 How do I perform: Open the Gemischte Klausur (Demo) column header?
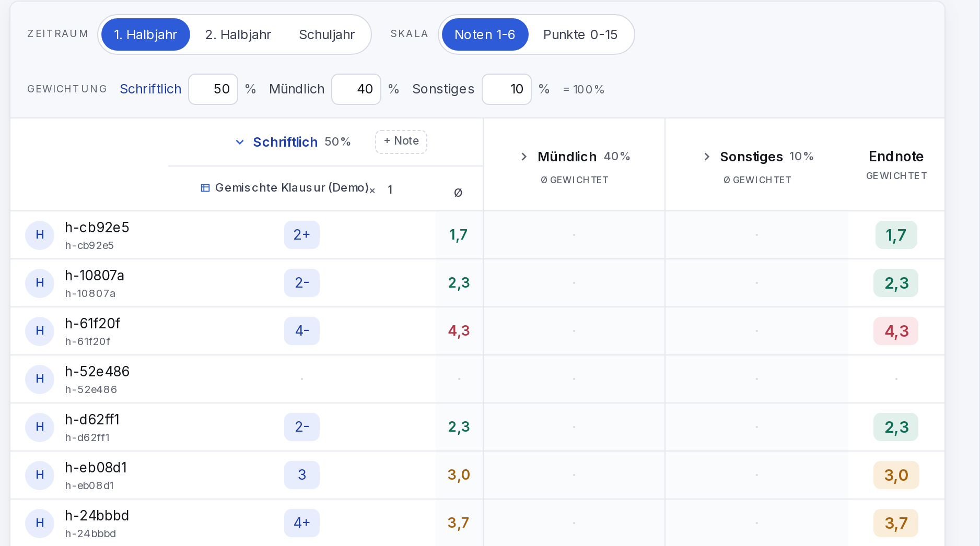click(x=292, y=188)
